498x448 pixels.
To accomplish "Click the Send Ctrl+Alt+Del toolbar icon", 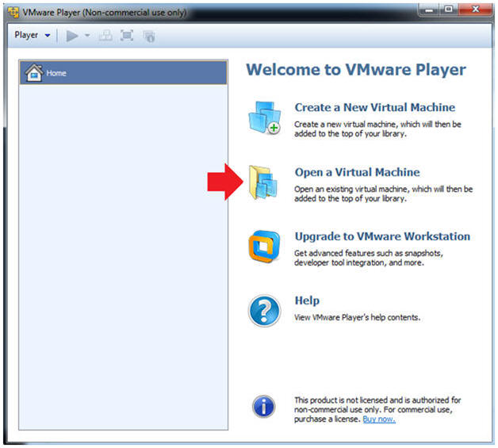I will point(105,35).
